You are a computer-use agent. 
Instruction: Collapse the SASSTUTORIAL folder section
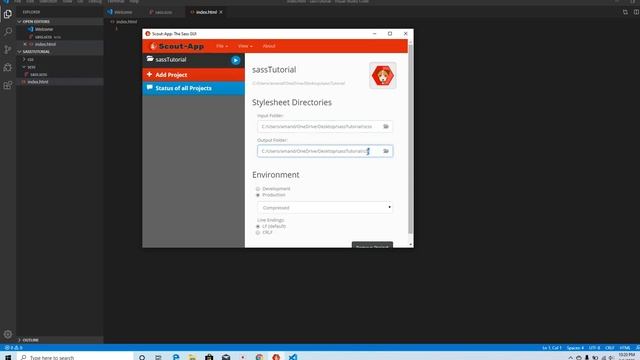(x=36, y=52)
